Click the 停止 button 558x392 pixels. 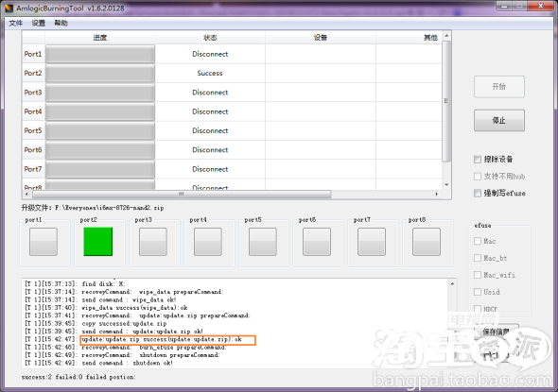[499, 121]
